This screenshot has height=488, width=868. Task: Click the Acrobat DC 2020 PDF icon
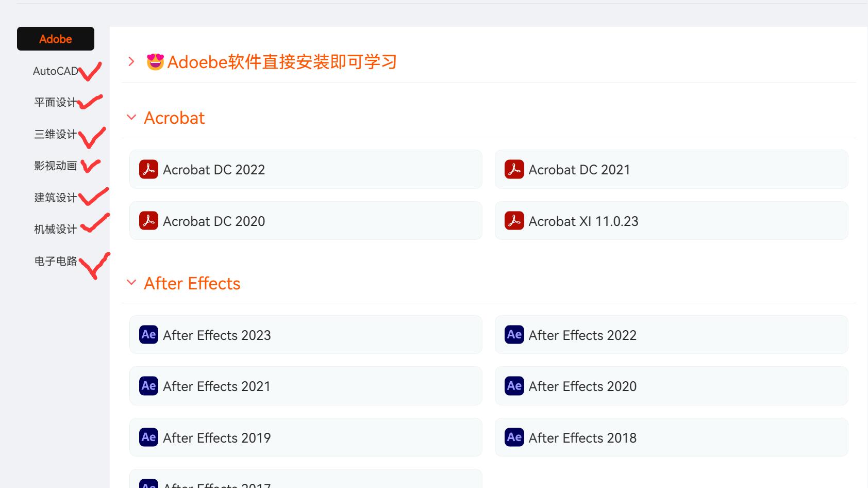coord(148,221)
